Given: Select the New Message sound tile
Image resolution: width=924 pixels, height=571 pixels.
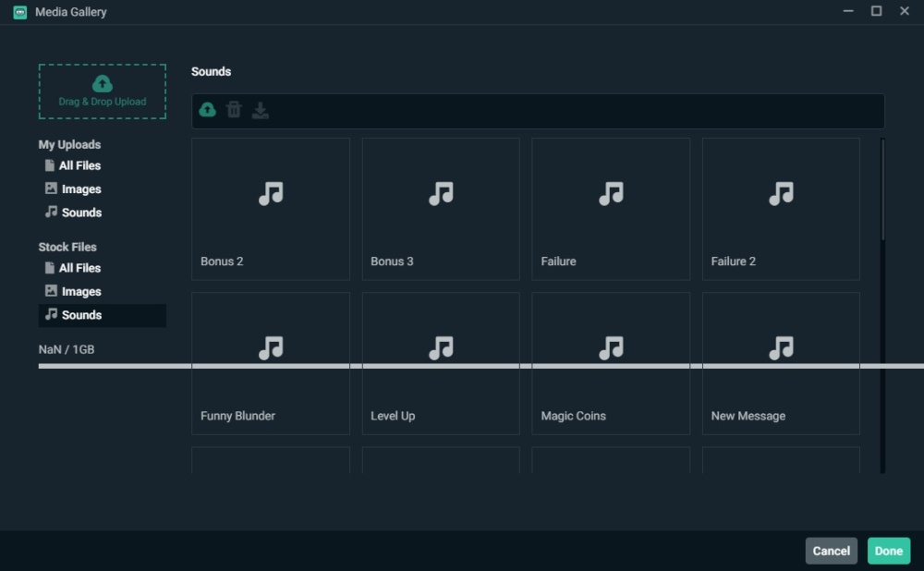Looking at the screenshot, I should [x=781, y=364].
